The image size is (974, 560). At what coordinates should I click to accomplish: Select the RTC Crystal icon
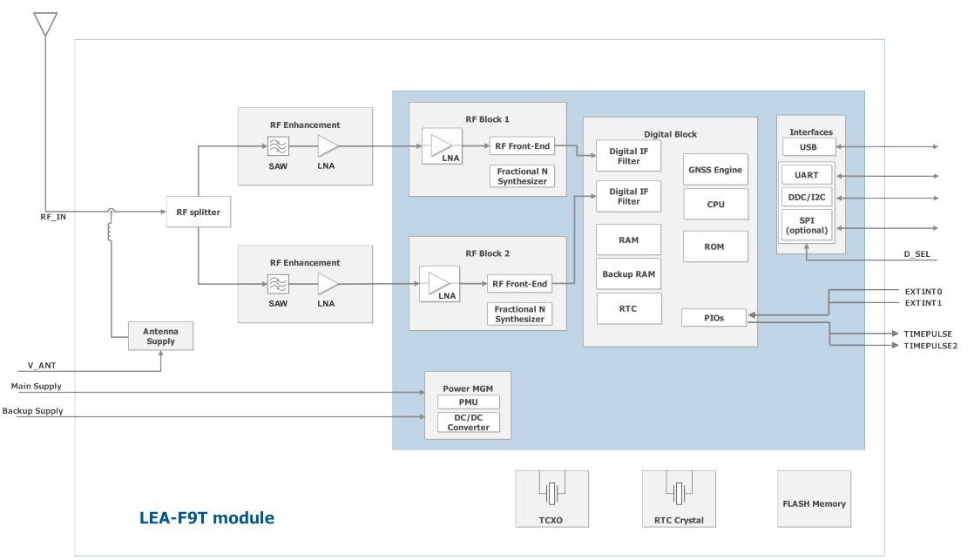(x=679, y=494)
